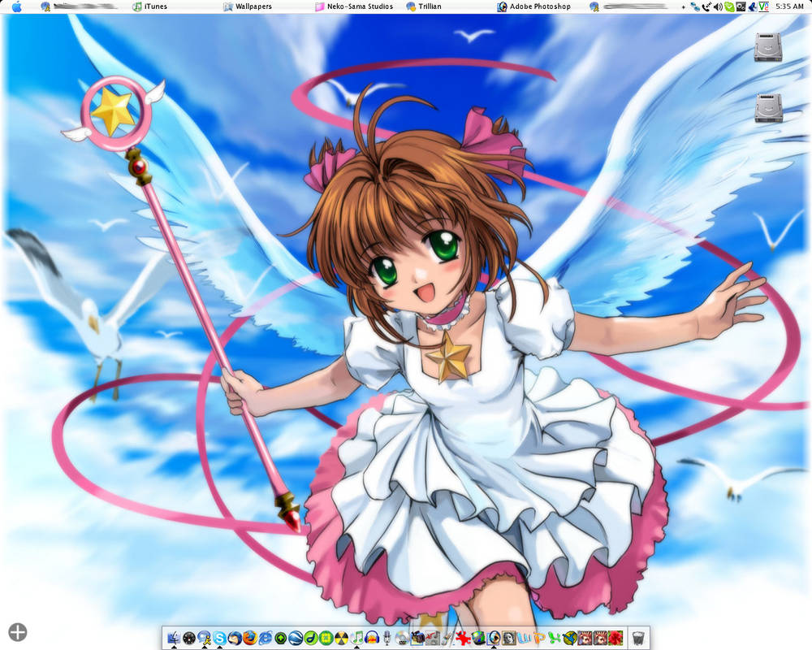This screenshot has height=650, width=812.
Task: Select the lower hard drive desktop icon
Action: 768,108
